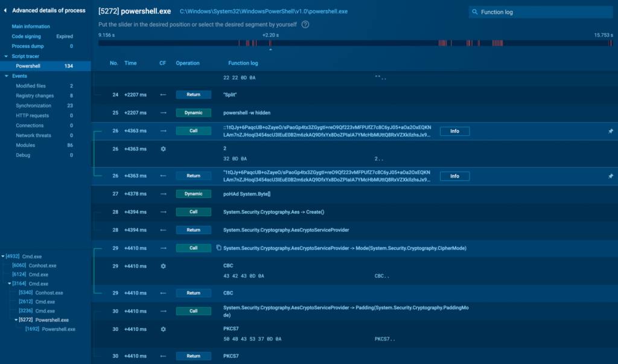The width and height of the screenshot is (618, 364).
Task: Collapse the Events section
Action: [6, 76]
